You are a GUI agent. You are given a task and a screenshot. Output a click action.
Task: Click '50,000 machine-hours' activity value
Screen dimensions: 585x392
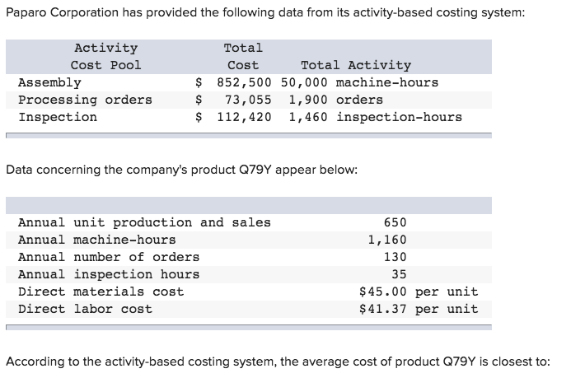pos(360,82)
